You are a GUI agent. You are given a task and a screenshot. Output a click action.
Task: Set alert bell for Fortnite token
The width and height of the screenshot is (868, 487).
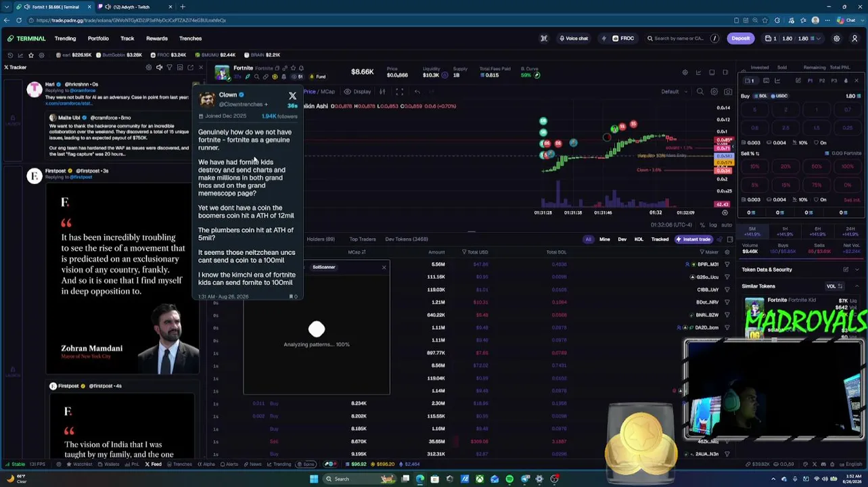(301, 68)
